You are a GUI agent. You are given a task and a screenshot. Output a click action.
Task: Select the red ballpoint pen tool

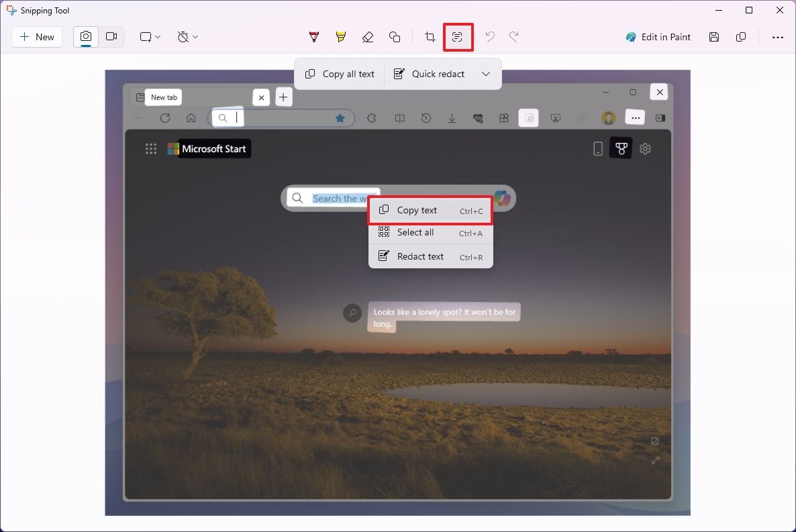point(313,37)
